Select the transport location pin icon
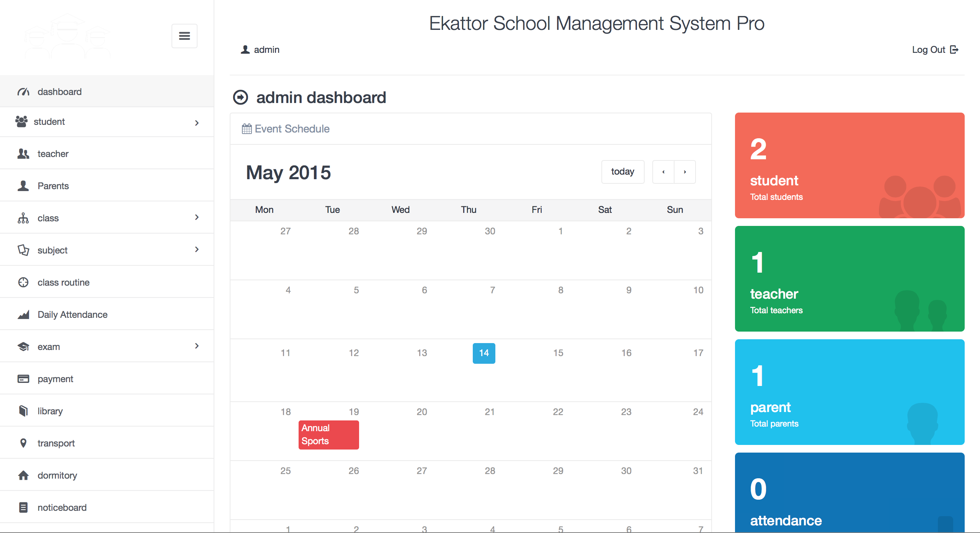 [23, 443]
